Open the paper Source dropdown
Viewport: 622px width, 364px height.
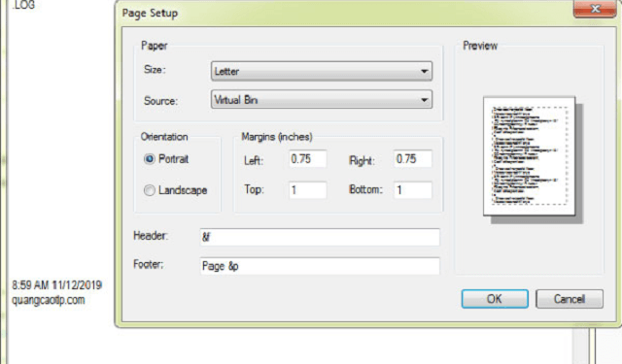coord(322,100)
